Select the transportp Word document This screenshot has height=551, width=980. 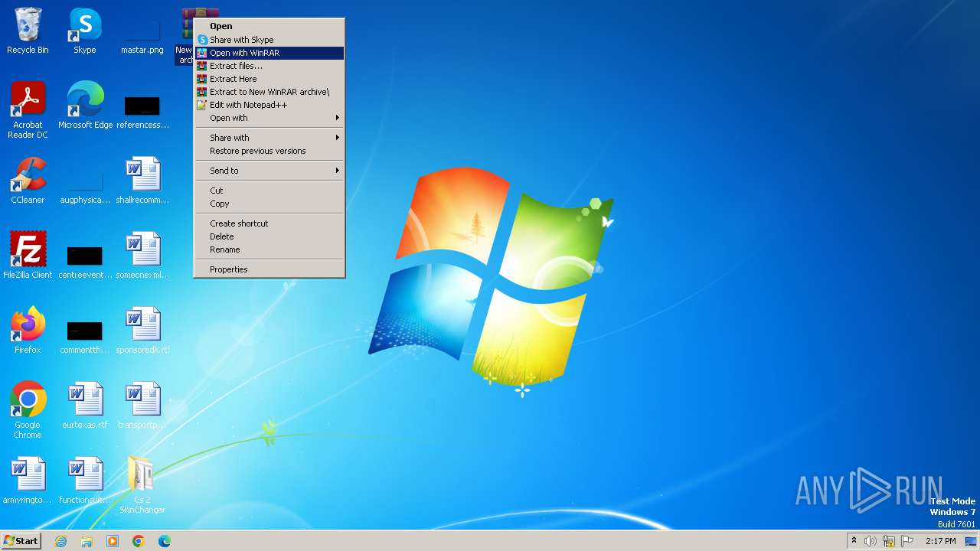click(x=142, y=406)
